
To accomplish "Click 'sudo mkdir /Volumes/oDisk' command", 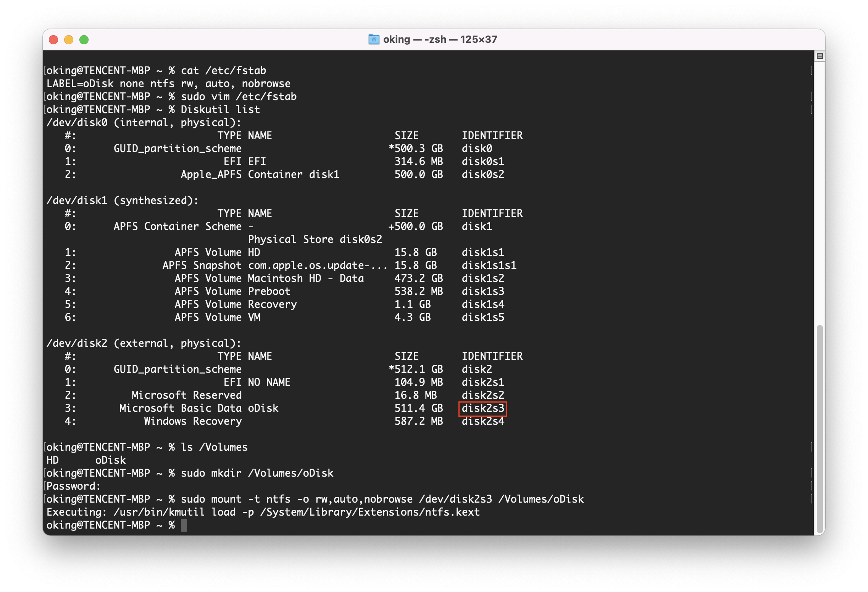I will (257, 473).
